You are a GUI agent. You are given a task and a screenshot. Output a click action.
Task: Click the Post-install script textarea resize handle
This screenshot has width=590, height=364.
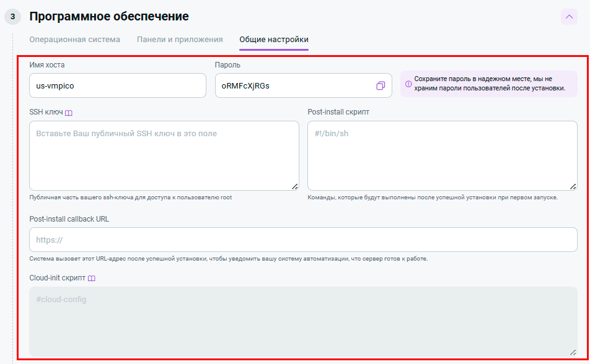[x=573, y=186]
